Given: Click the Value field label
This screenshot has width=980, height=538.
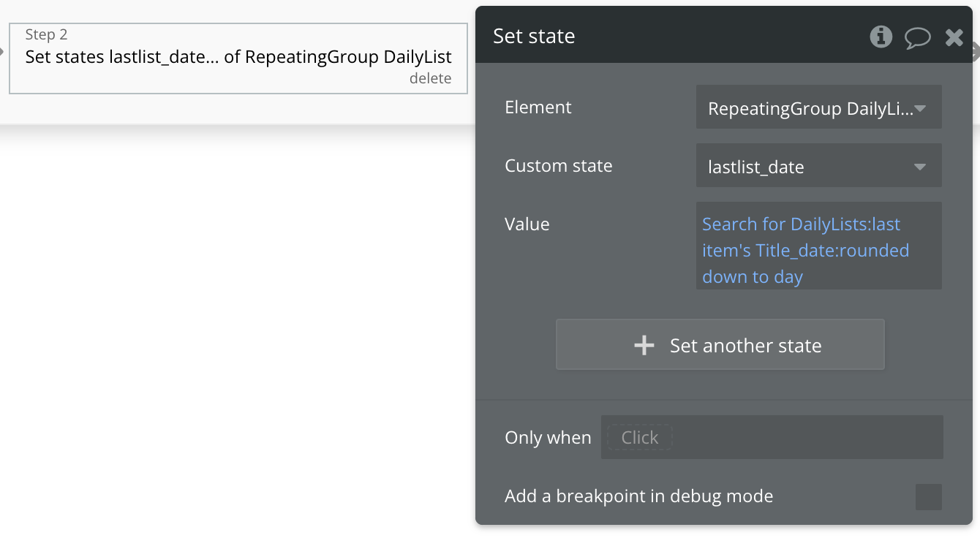Looking at the screenshot, I should (x=527, y=224).
